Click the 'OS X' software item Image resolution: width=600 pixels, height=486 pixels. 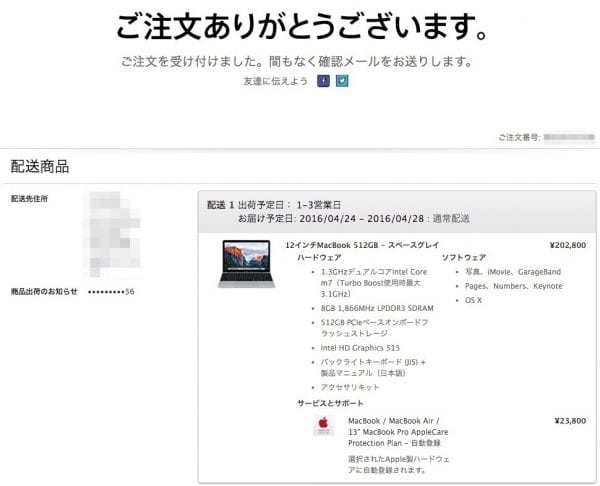point(473,300)
